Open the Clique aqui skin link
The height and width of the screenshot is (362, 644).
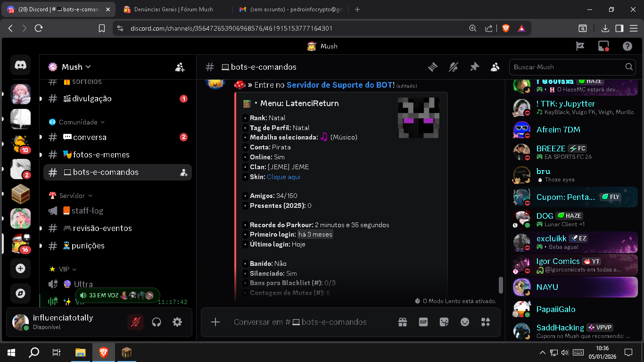click(283, 177)
